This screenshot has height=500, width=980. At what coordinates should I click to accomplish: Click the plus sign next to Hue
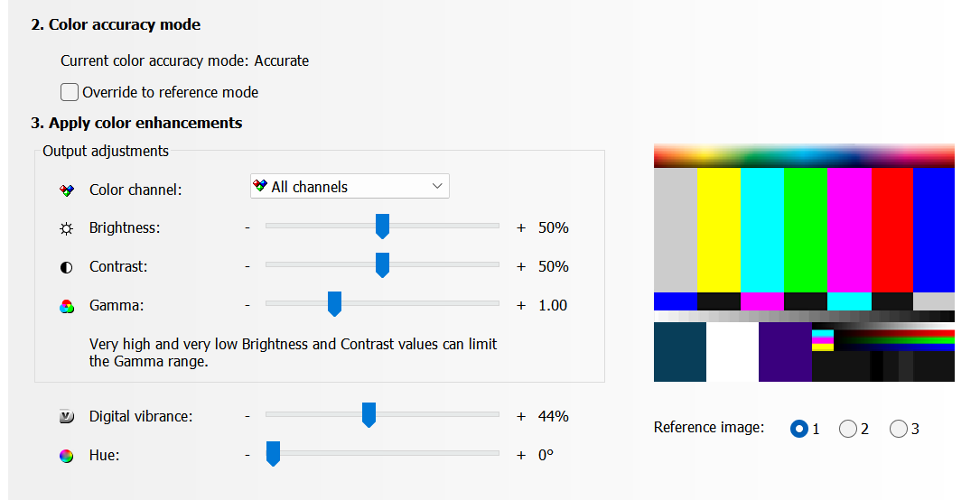pos(521,456)
